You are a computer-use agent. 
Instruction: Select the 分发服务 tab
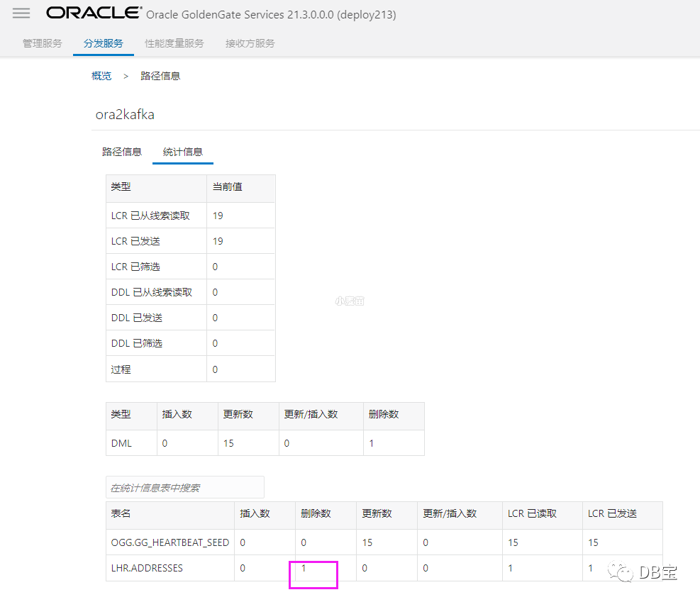(103, 43)
